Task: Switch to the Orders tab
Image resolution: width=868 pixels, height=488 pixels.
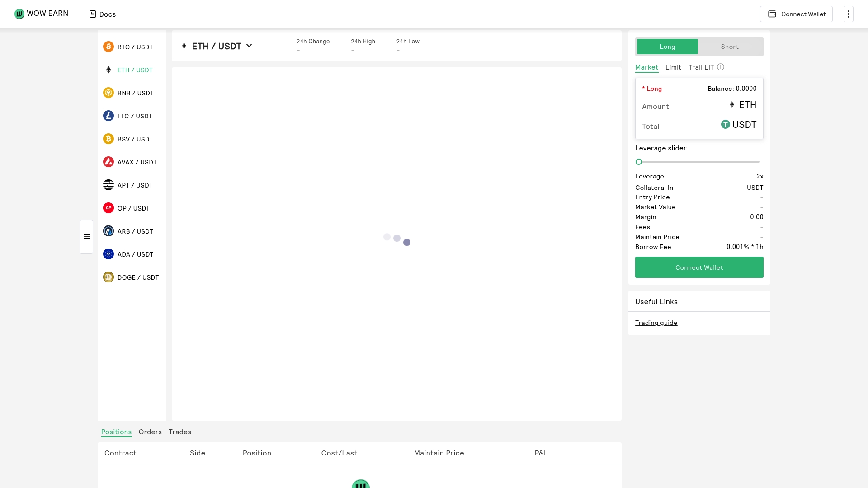Action: [x=150, y=432]
